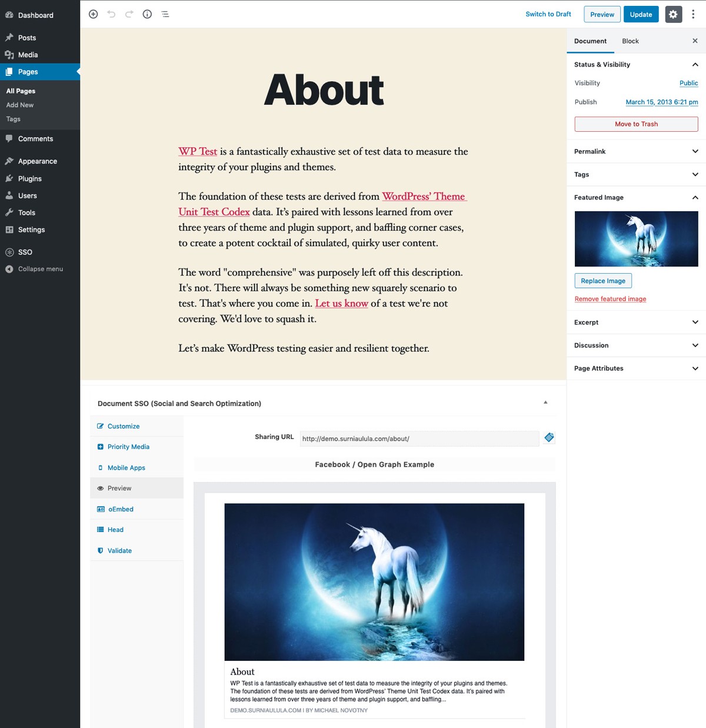Viewport: 706px width, 728px height.
Task: Click Switch to Draft
Action: [x=548, y=14]
